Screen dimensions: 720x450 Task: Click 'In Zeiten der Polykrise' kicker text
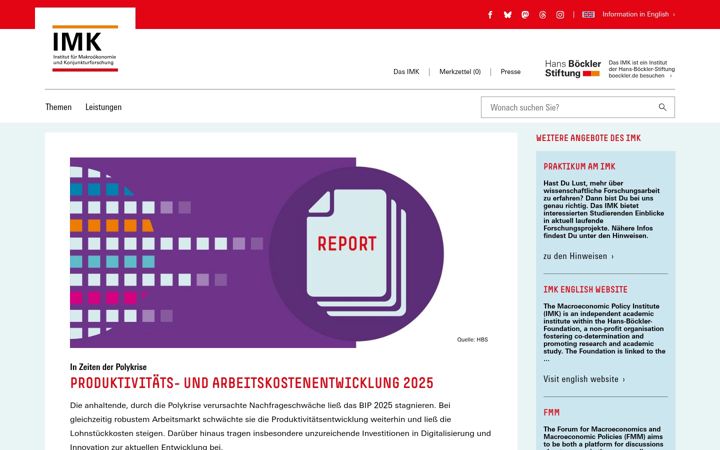(108, 367)
